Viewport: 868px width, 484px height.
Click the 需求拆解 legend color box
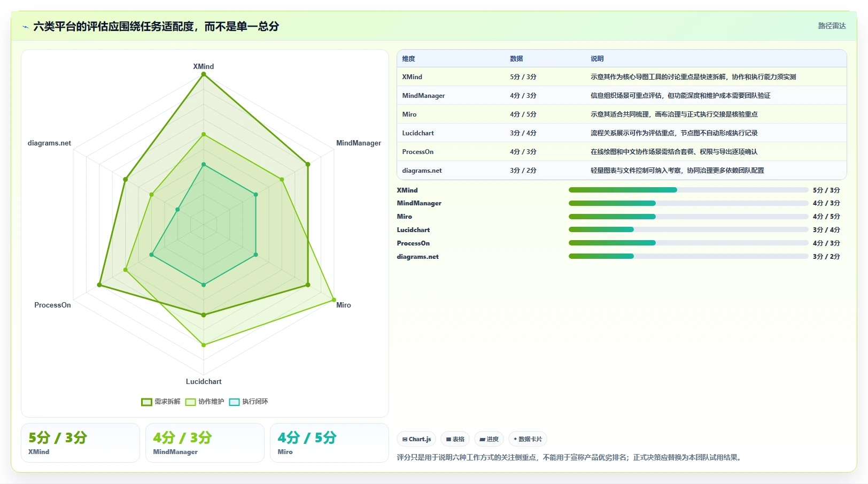(146, 402)
